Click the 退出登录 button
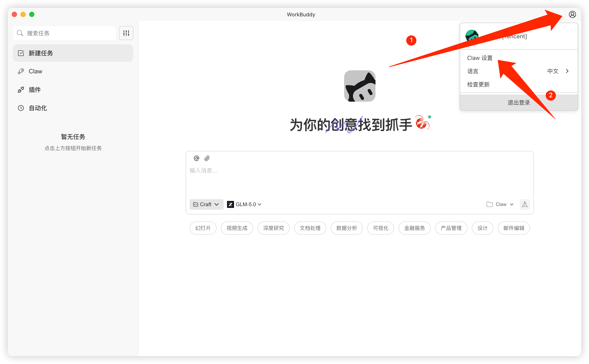Screen dimensions: 589x364 [518, 102]
